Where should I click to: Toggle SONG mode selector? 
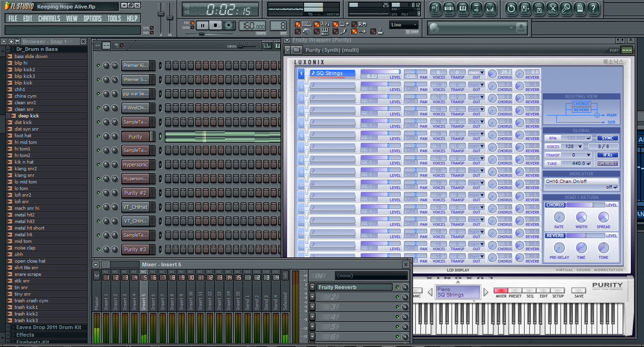click(192, 28)
